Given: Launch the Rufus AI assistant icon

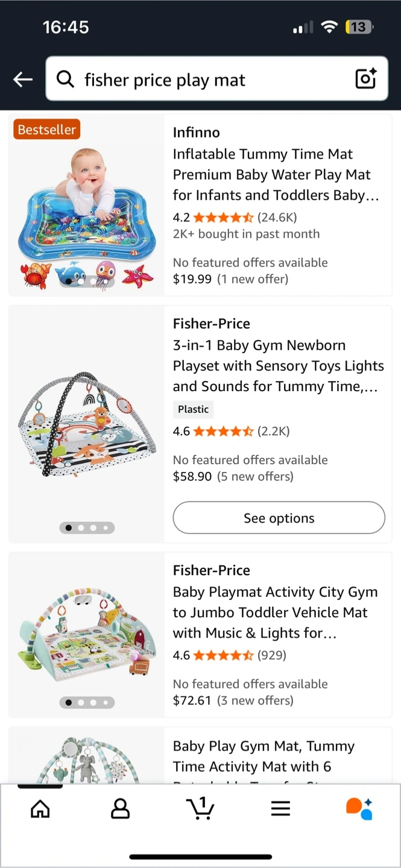Looking at the screenshot, I should click(x=360, y=809).
